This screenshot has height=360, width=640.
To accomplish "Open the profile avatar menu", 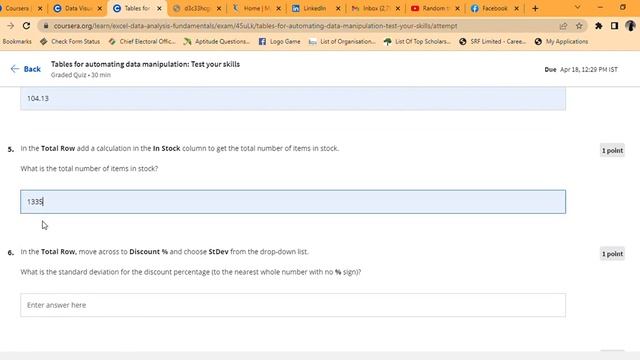I will pyautogui.click(x=630, y=26).
